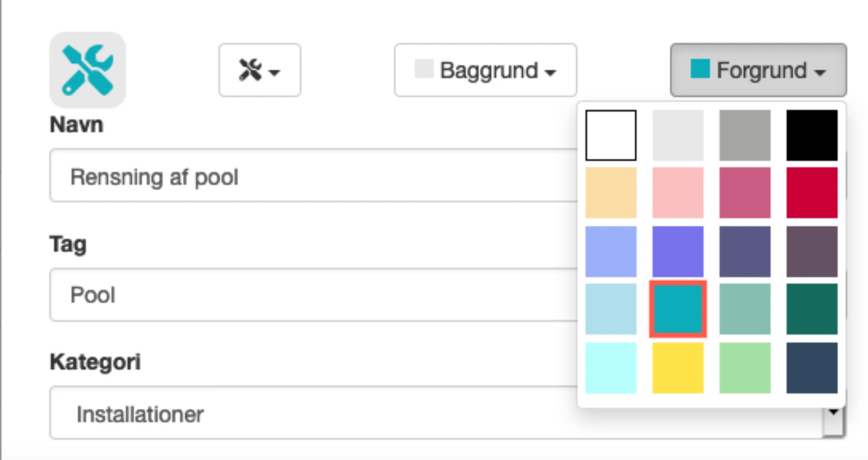Select the highlighted teal swatch
Screen dimensions: 868x460
678,309
